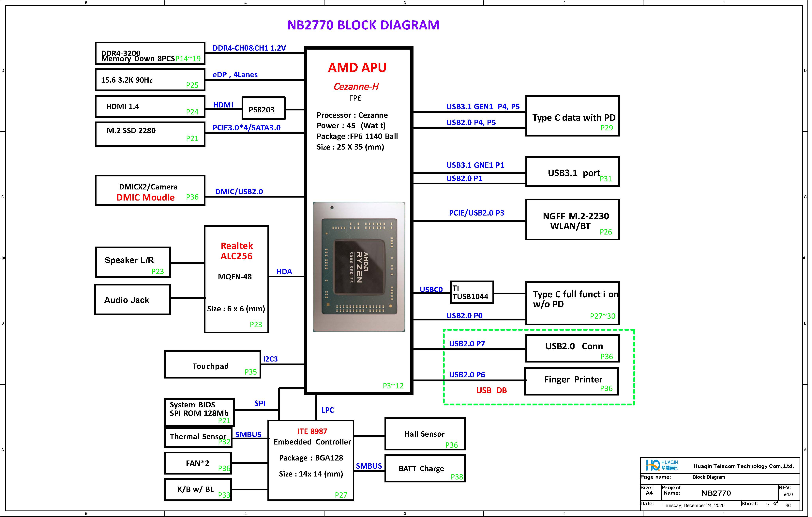812x517 pixels.
Task: Click the USBC0 signal label
Action: tap(431, 290)
